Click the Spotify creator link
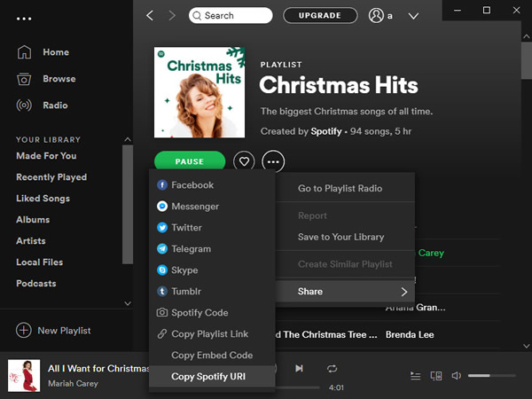532x399 pixels. (x=326, y=131)
